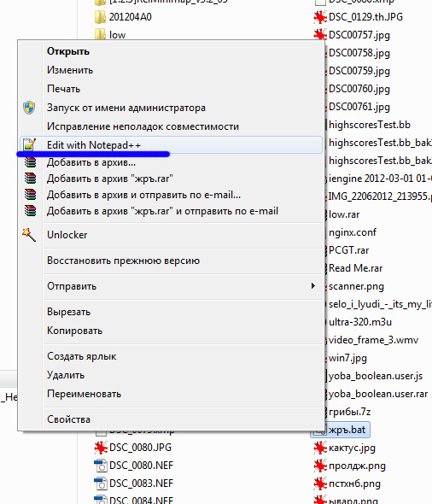Select the highlighted file name жръ.bat
Image resolution: width=432 pixels, height=504 pixels.
347,430
